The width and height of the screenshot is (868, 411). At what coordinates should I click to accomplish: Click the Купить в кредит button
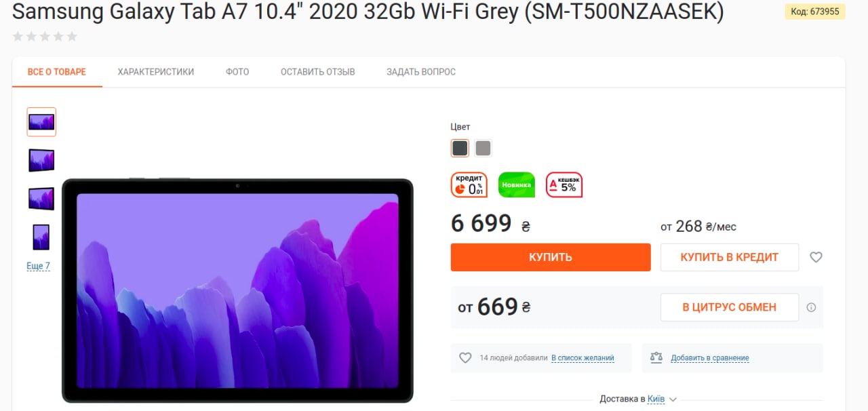point(730,258)
